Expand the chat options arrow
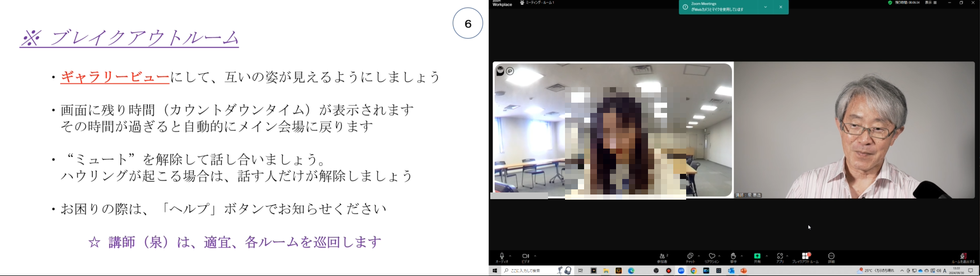 [699, 256]
